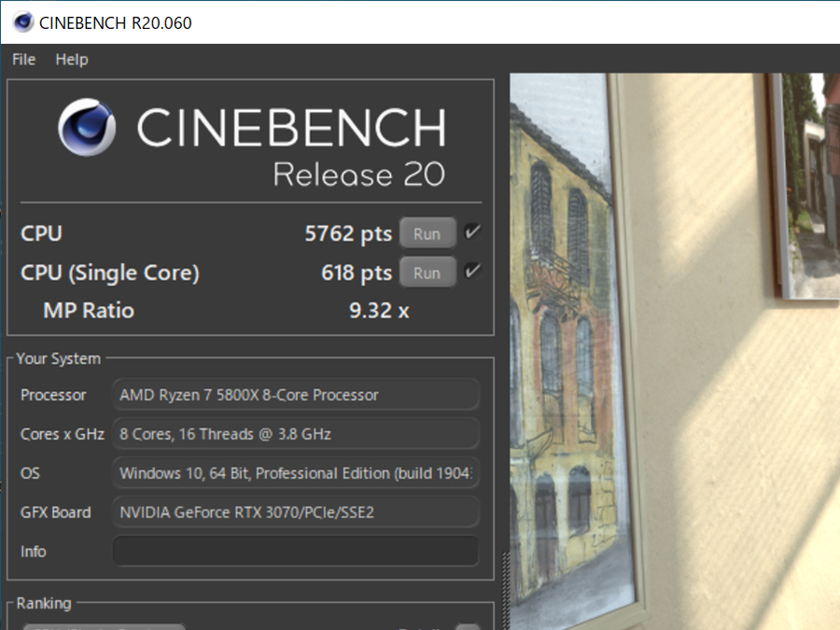
Task: Click the GFX Board label
Action: pos(56,512)
